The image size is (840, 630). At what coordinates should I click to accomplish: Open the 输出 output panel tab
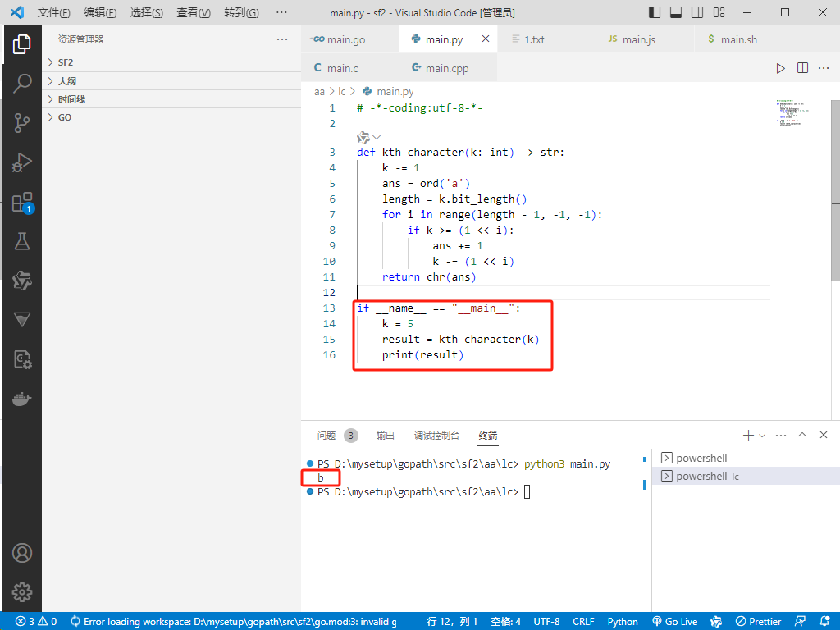[386, 436]
